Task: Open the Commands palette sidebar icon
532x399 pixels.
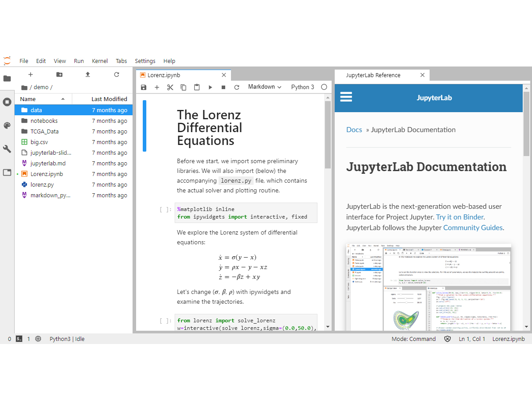Action: 7,125
